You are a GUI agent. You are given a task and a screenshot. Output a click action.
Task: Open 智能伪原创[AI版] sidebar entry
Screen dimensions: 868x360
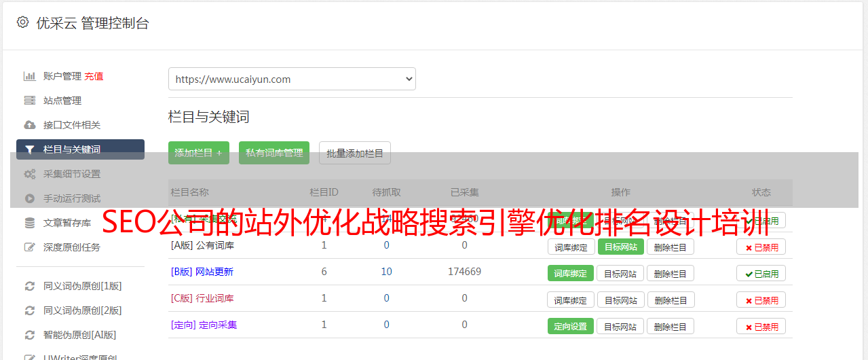click(80, 335)
